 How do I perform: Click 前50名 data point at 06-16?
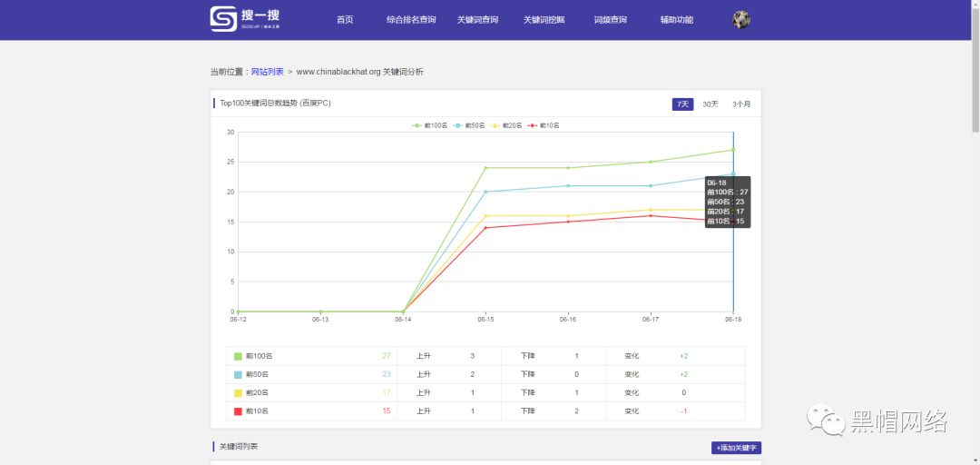(568, 186)
